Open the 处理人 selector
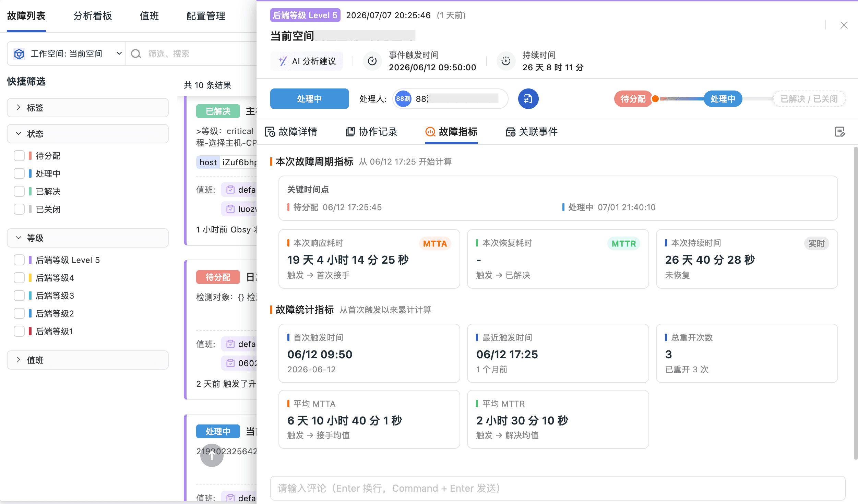 pos(450,99)
